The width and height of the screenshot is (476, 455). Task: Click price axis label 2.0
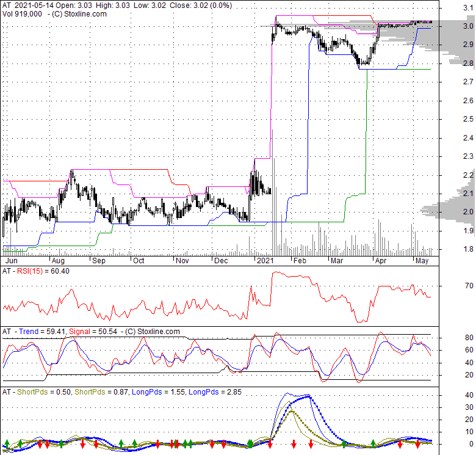[x=469, y=212]
